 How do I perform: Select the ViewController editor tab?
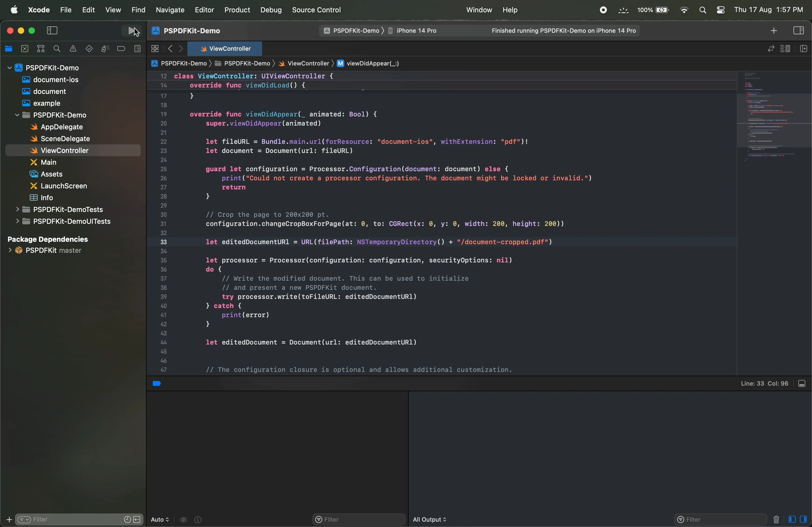point(225,49)
